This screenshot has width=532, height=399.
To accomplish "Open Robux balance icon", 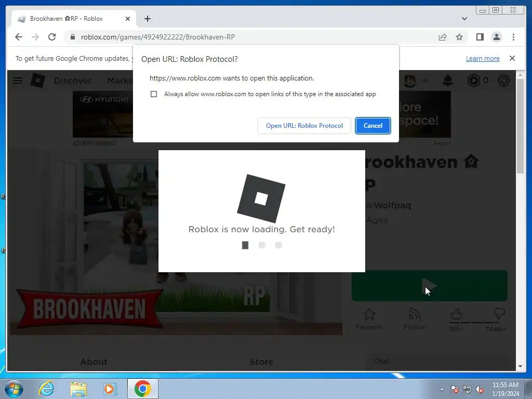I will click(x=473, y=81).
